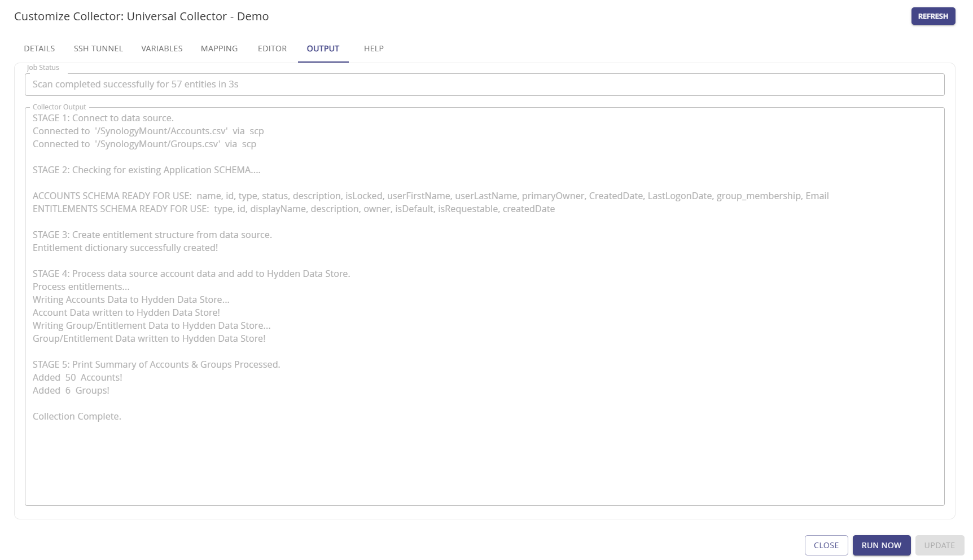Click the Customize Collector page title
This screenshot has height=560, width=973.
click(141, 16)
